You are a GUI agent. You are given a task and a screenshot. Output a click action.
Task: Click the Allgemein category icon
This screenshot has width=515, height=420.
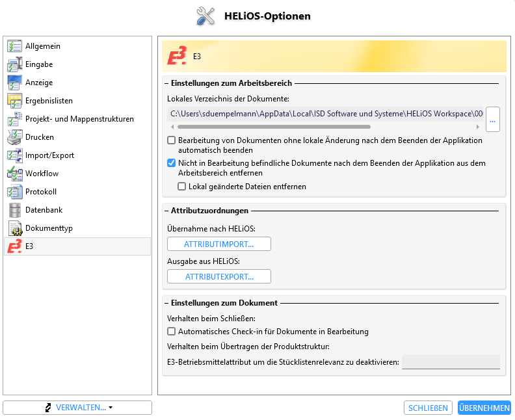coord(14,46)
